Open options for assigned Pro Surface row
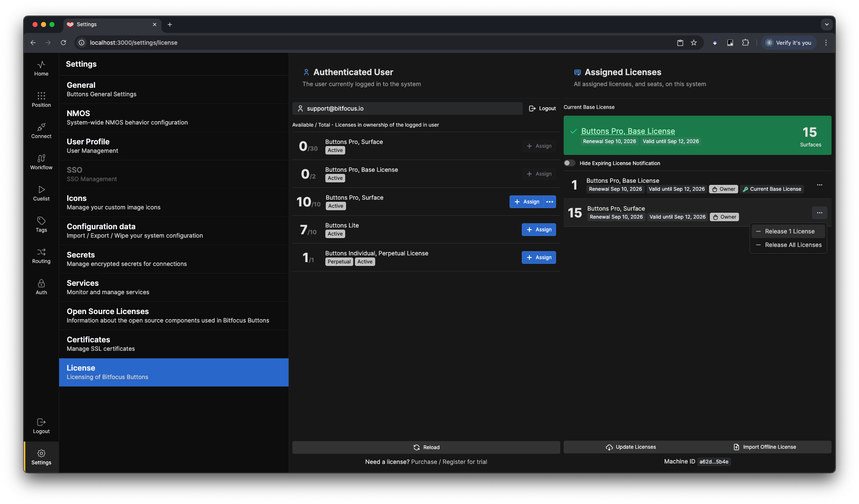Screen dimensions: 859x504 pos(820,213)
